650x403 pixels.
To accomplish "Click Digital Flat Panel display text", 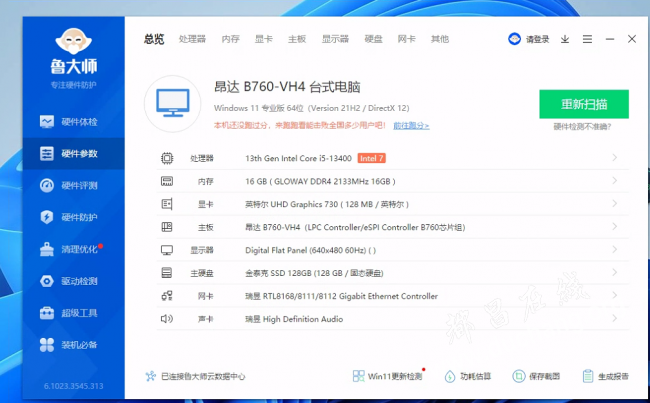I will pos(310,250).
